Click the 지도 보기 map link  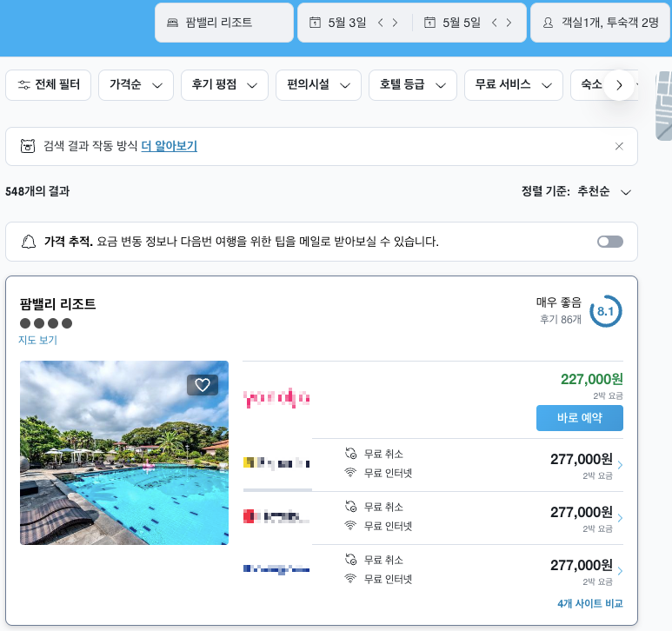tap(37, 340)
